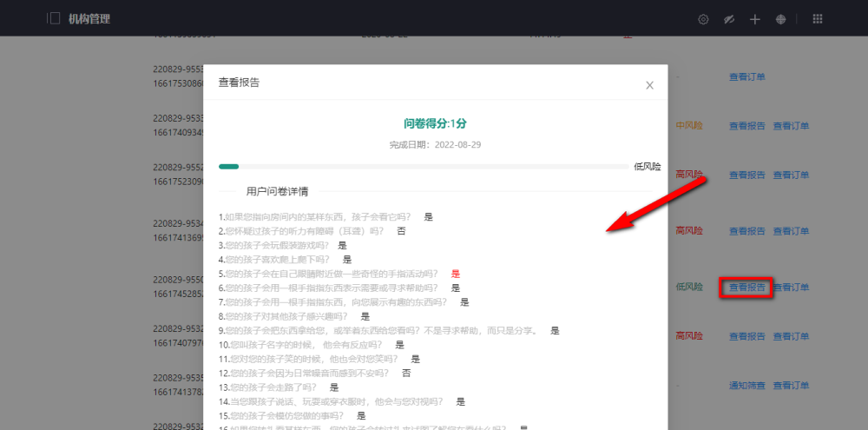
Task: Click question 12 about 日常噪音
Action: coord(303,373)
